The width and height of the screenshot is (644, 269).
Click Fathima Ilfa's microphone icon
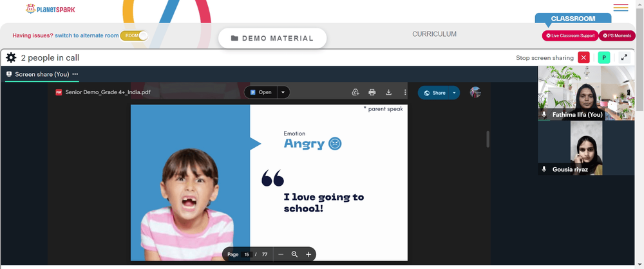click(x=544, y=115)
